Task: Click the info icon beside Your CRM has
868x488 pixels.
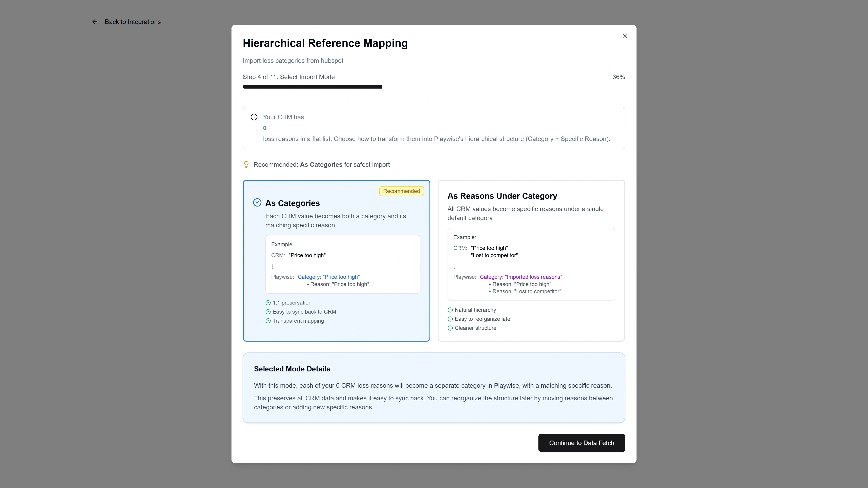Action: coord(254,117)
